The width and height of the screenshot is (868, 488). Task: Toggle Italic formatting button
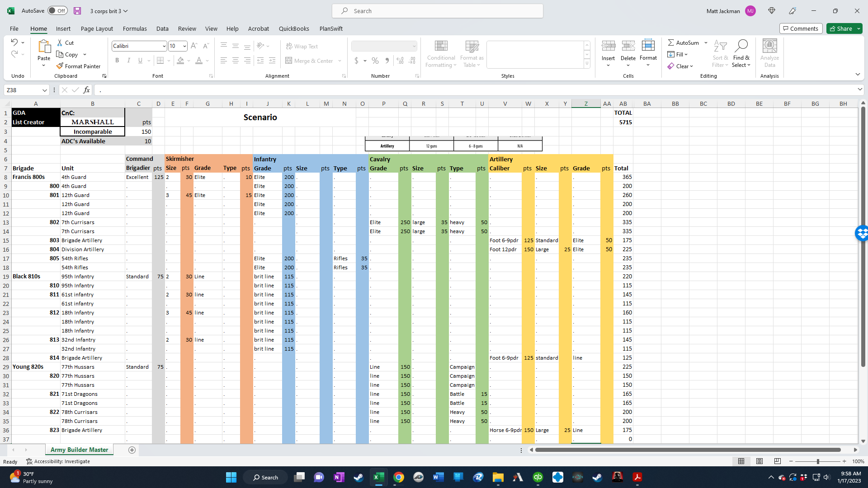tap(129, 61)
